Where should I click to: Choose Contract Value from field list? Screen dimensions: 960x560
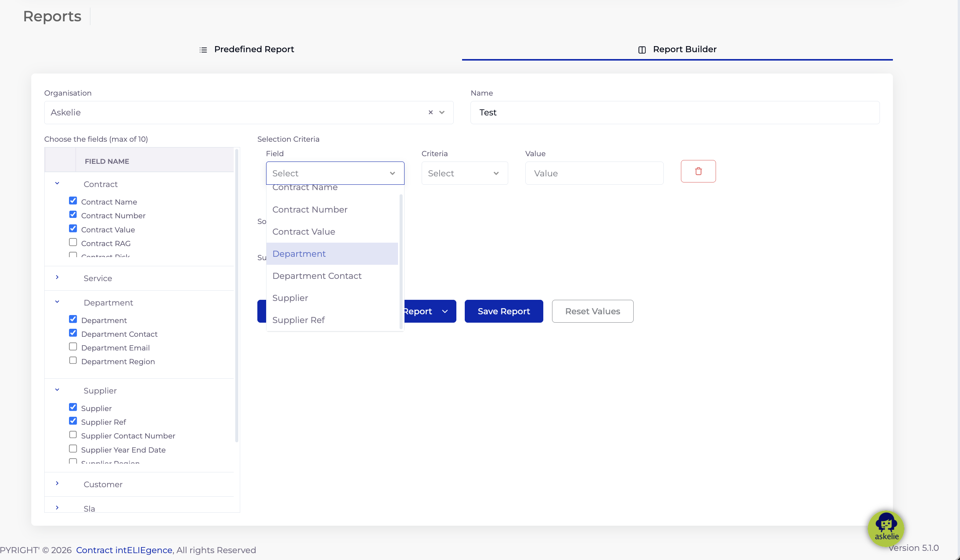(332, 232)
